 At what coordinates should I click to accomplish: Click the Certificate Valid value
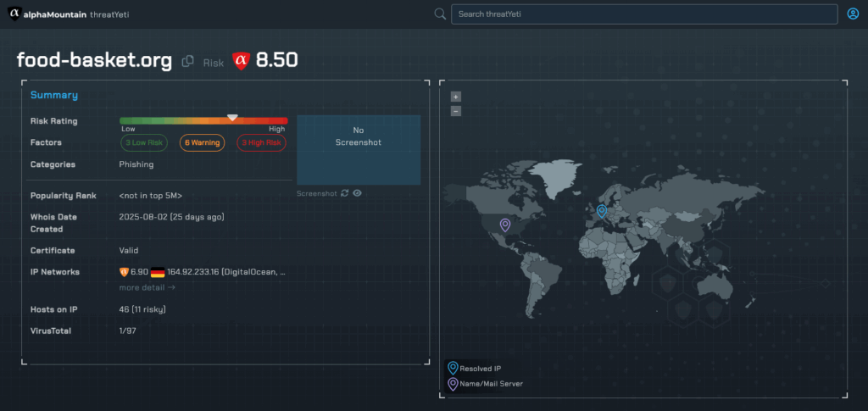129,251
